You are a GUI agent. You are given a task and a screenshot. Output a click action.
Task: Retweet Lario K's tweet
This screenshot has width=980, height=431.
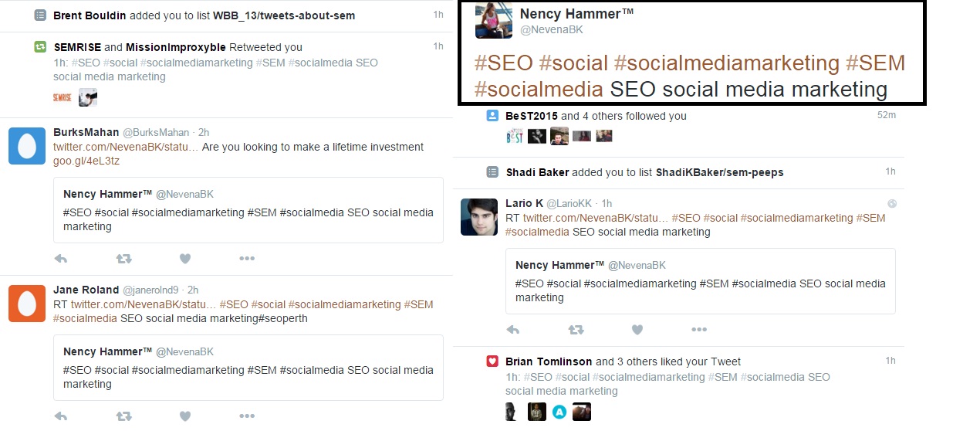click(576, 330)
